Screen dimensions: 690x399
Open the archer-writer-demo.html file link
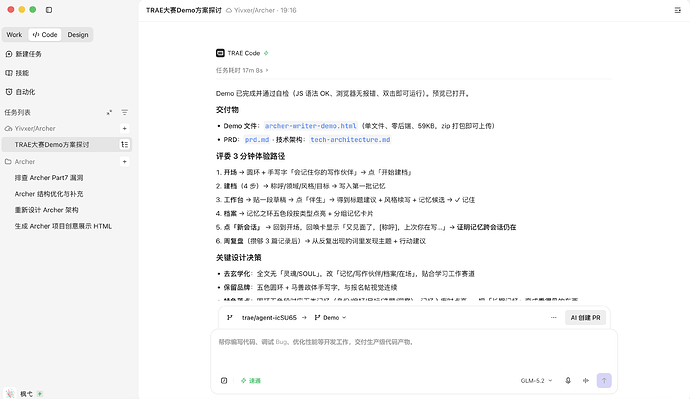(x=311, y=126)
